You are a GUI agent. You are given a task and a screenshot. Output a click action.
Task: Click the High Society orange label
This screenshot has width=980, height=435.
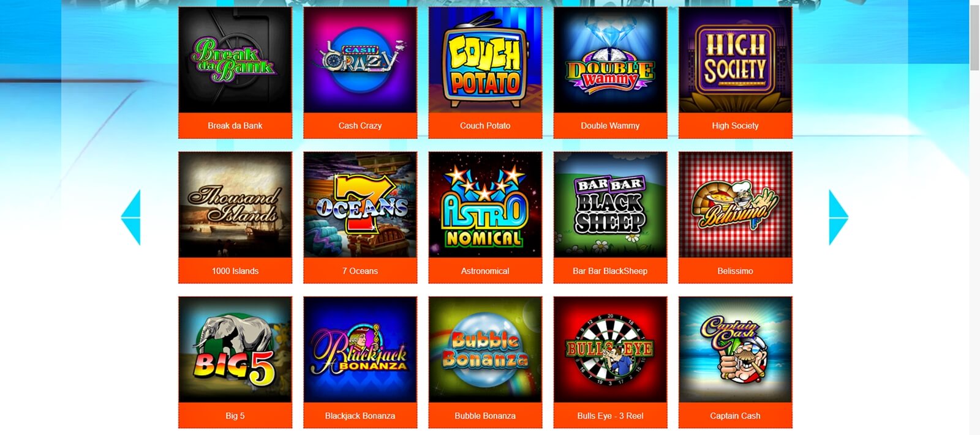735,125
